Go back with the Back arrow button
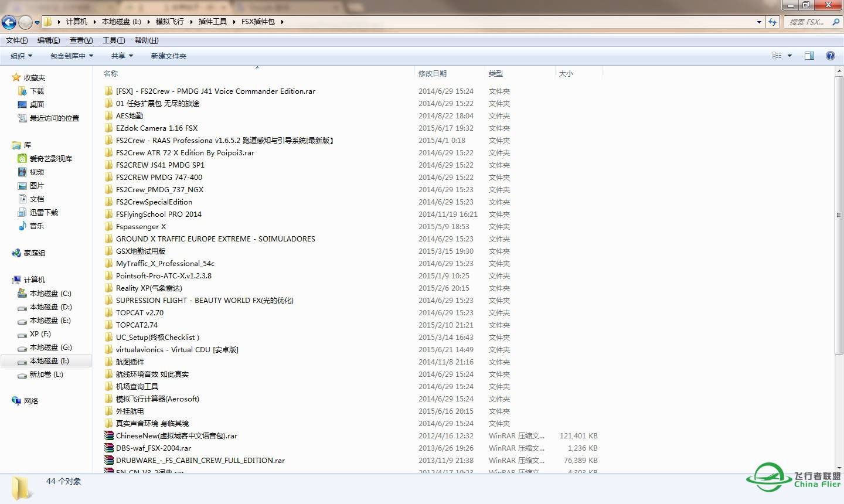Screen dimensions: 844x504 [x=9, y=22]
